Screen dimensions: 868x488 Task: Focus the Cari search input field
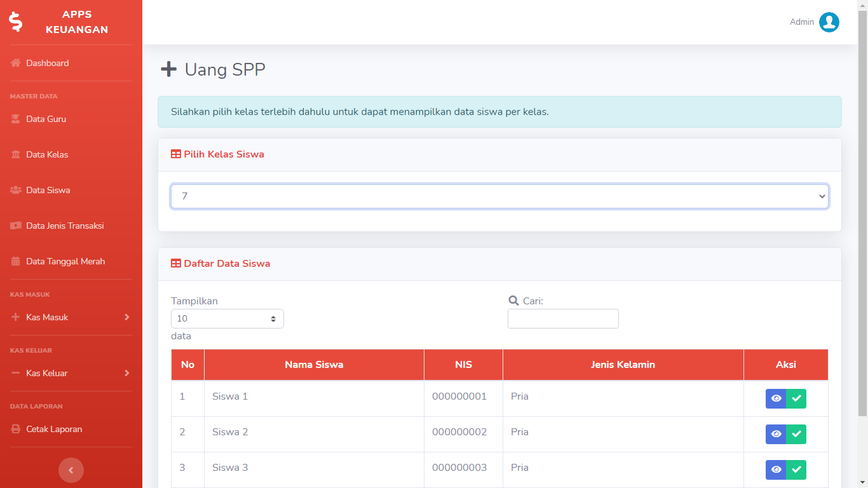[563, 318]
